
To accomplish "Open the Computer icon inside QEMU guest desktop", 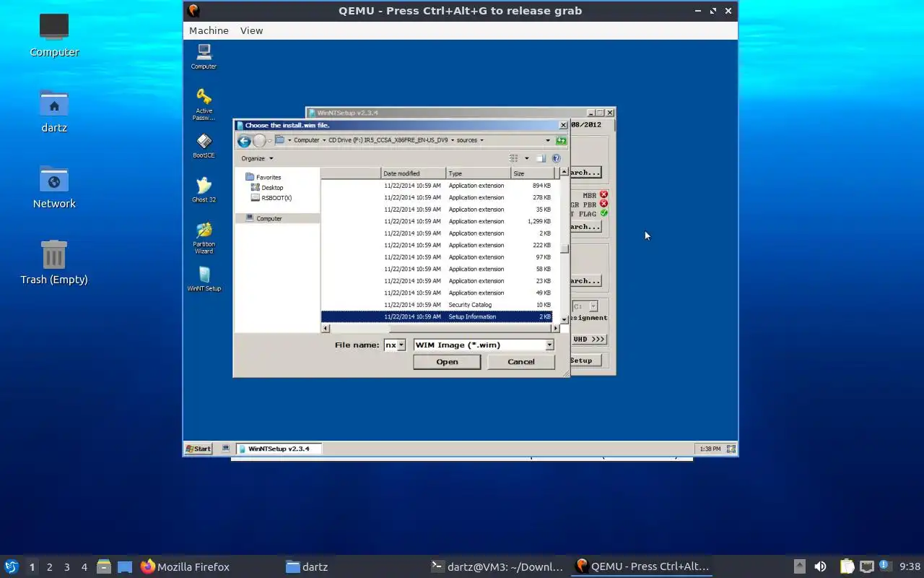I will click(204, 56).
